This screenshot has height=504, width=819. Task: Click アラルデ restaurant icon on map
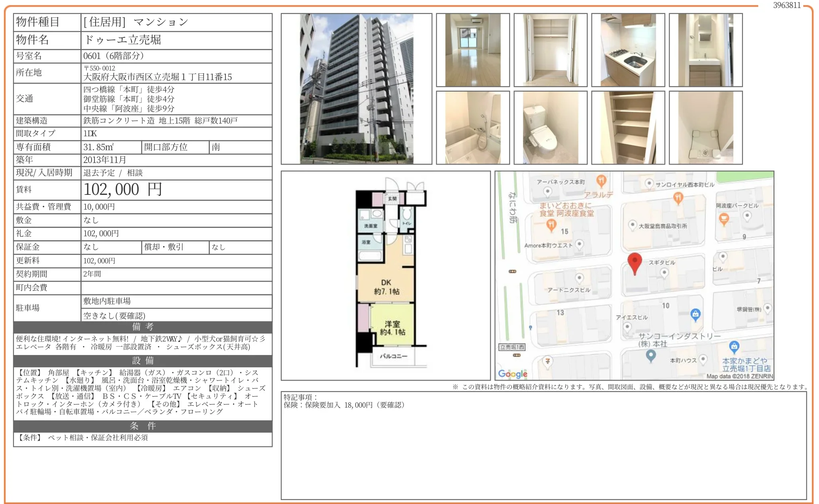coord(601,180)
